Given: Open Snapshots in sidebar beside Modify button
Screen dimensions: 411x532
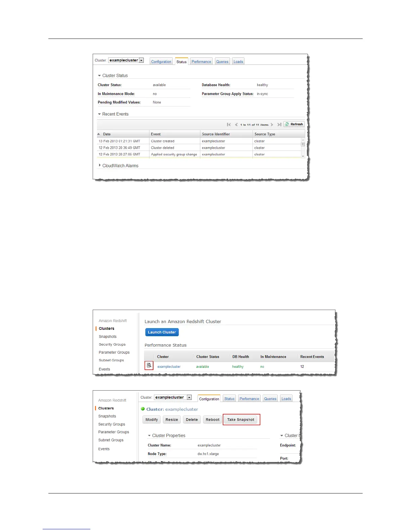Looking at the screenshot, I should [107, 416].
